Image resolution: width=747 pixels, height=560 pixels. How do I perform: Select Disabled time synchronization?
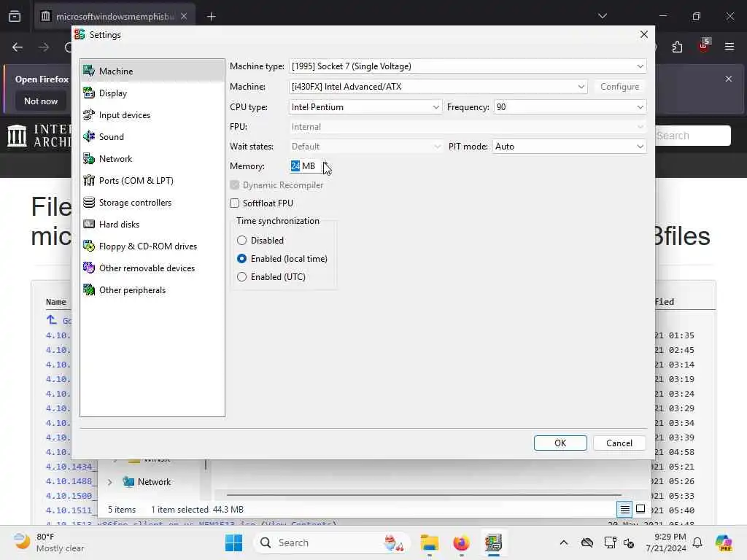pos(241,241)
